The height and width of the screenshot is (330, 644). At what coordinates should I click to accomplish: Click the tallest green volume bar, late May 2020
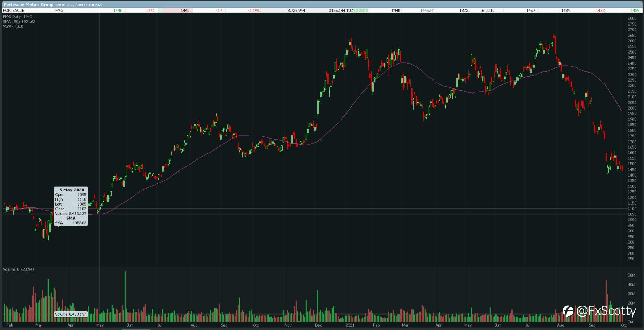click(125, 296)
